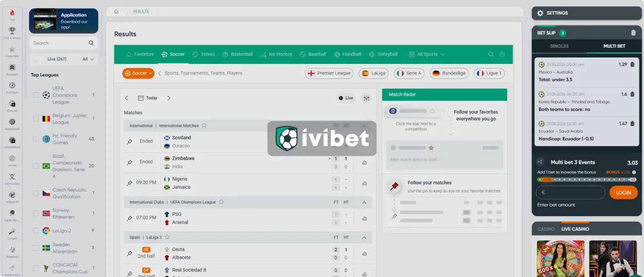Switch to Volleyball tab in results bar
This screenshot has height=277, width=644.
pyautogui.click(x=383, y=54)
